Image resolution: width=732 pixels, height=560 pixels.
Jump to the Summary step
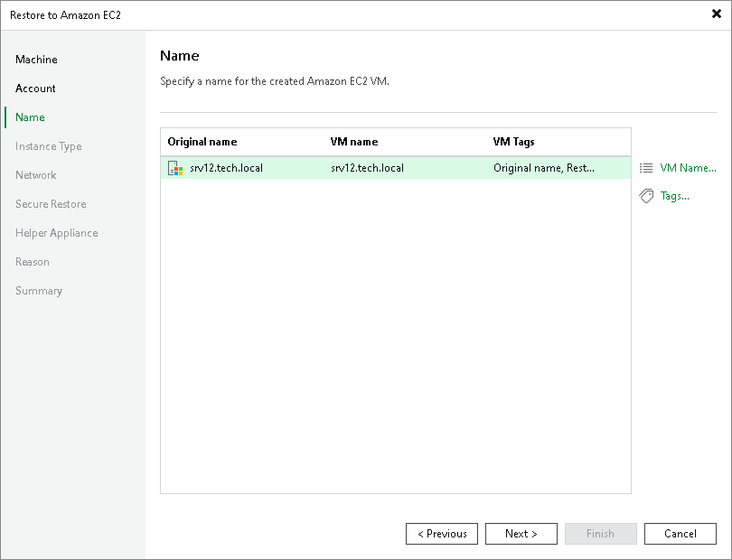click(39, 290)
